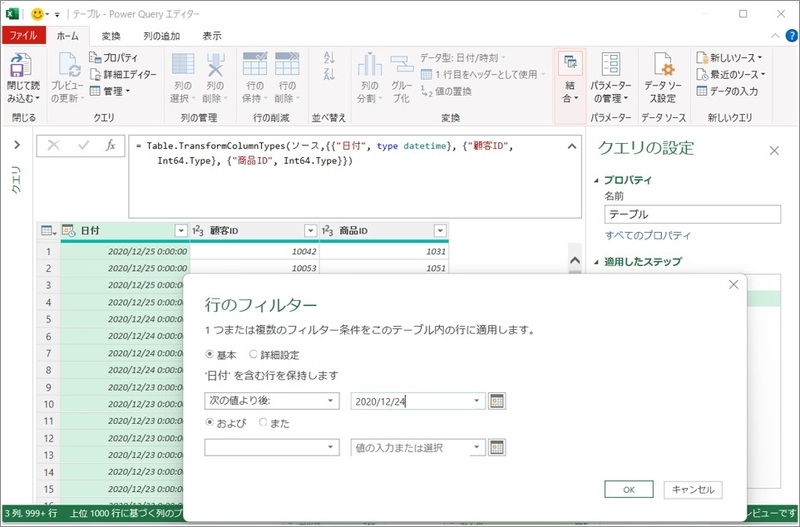Open the 値の入力または選択 dropdown arrow

[x=477, y=447]
